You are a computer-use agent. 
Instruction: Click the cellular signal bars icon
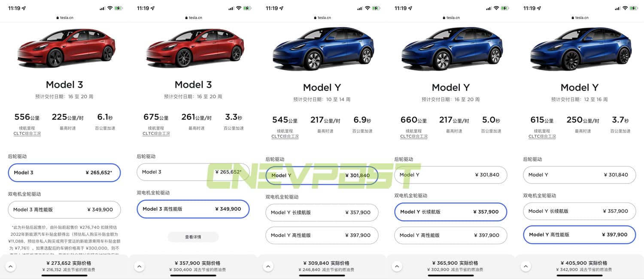pos(103,7)
